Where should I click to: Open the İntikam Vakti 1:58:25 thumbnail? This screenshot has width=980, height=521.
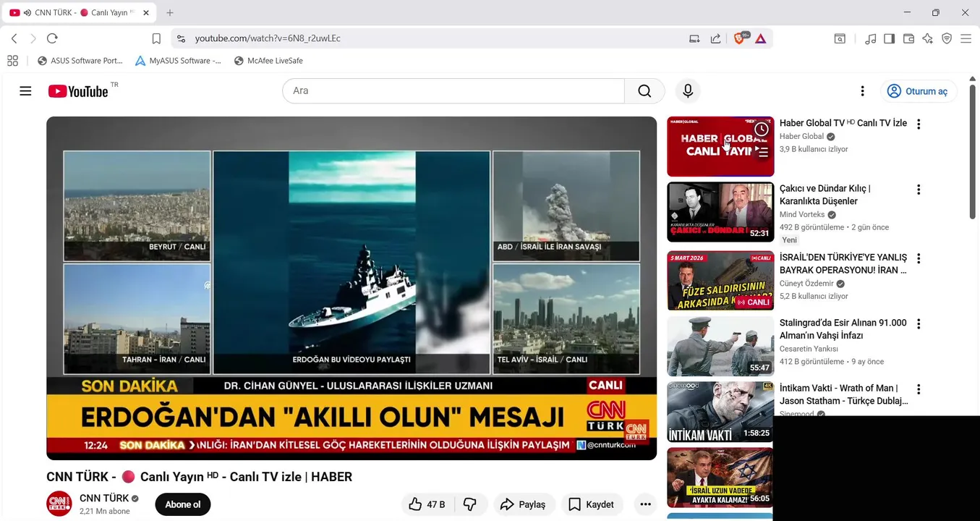tap(720, 412)
